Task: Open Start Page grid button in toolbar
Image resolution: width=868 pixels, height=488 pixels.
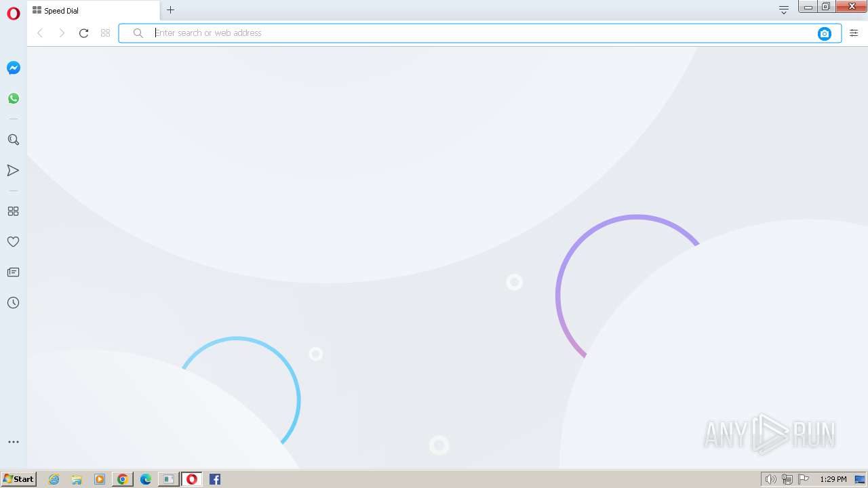Action: (105, 33)
